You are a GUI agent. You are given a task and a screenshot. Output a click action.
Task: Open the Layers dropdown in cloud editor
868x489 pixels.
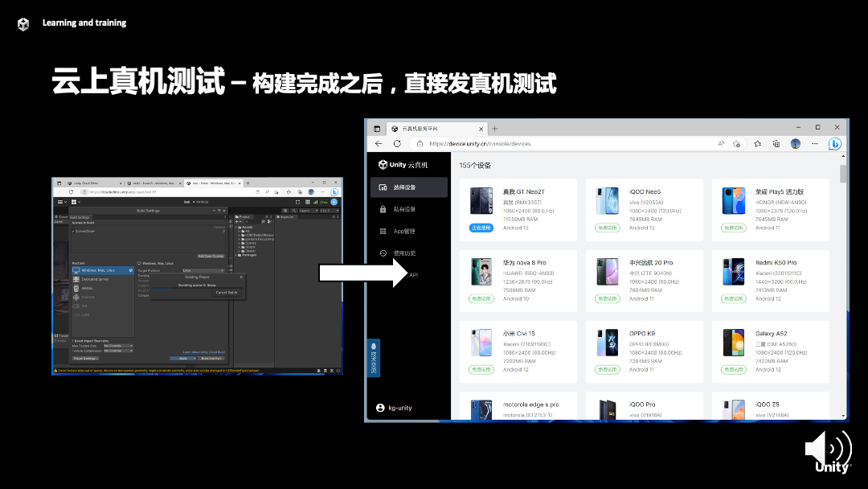(x=309, y=211)
